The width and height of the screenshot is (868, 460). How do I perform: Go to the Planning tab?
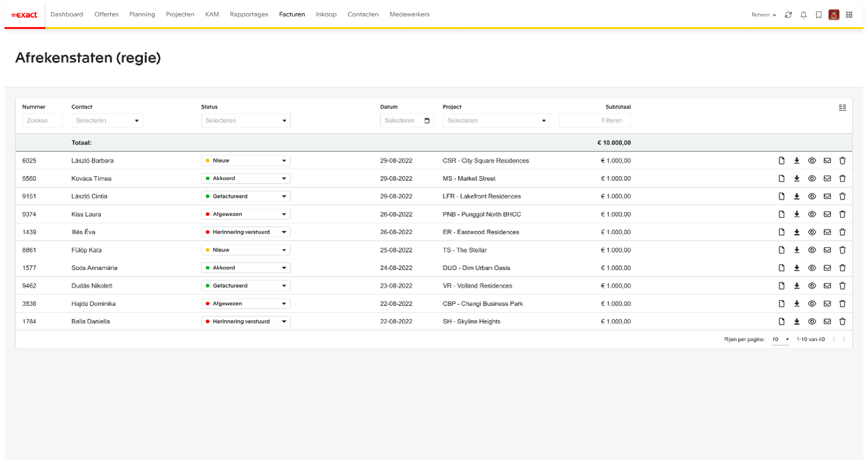pyautogui.click(x=142, y=14)
